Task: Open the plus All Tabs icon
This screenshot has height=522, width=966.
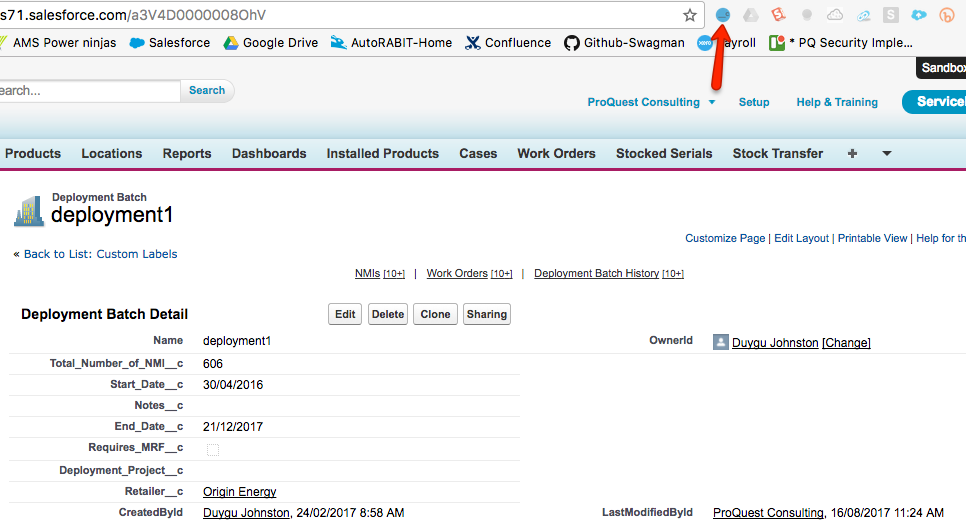Action: coord(852,153)
